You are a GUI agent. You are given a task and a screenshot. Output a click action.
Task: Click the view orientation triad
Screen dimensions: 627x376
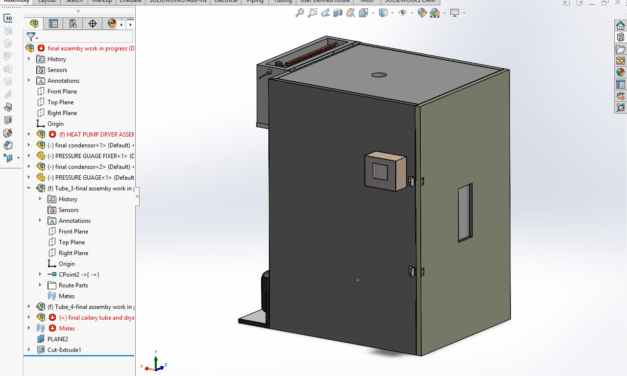click(155, 363)
